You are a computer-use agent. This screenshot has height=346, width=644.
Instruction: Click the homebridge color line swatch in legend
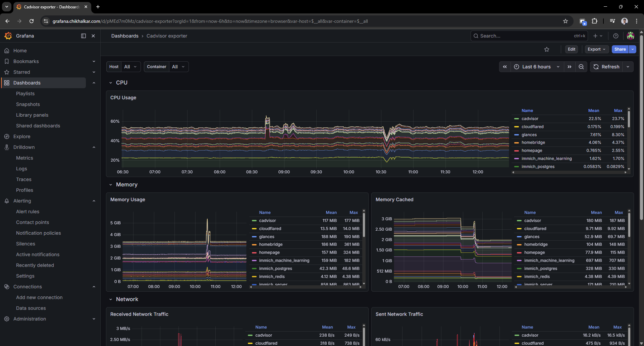(x=517, y=142)
